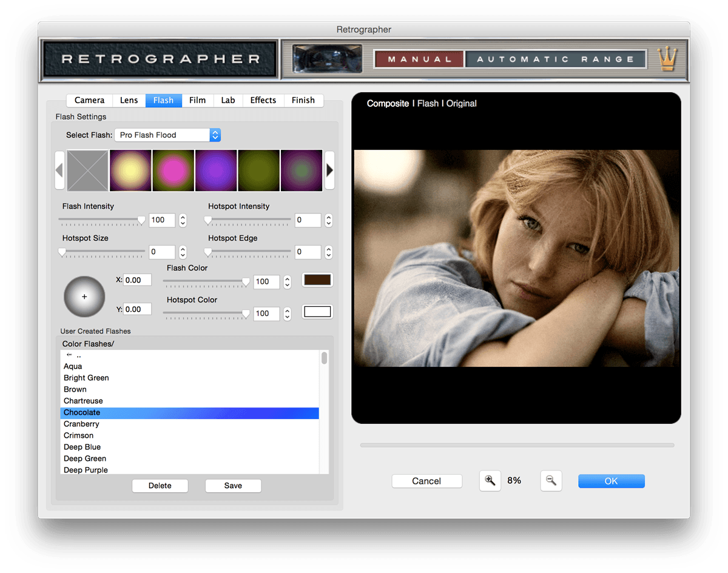Select Bright Green in the flash list
This screenshot has width=728, height=573.
coord(190,378)
